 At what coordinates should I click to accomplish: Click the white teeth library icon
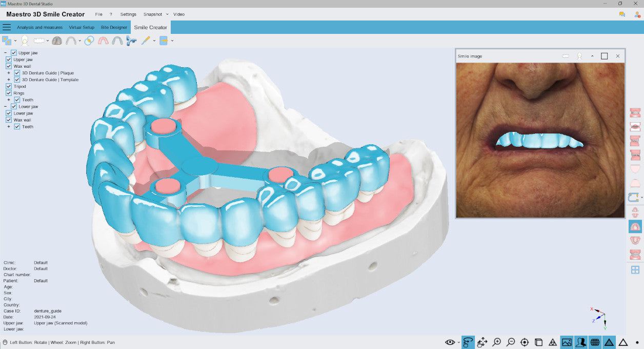pyautogui.click(x=39, y=41)
